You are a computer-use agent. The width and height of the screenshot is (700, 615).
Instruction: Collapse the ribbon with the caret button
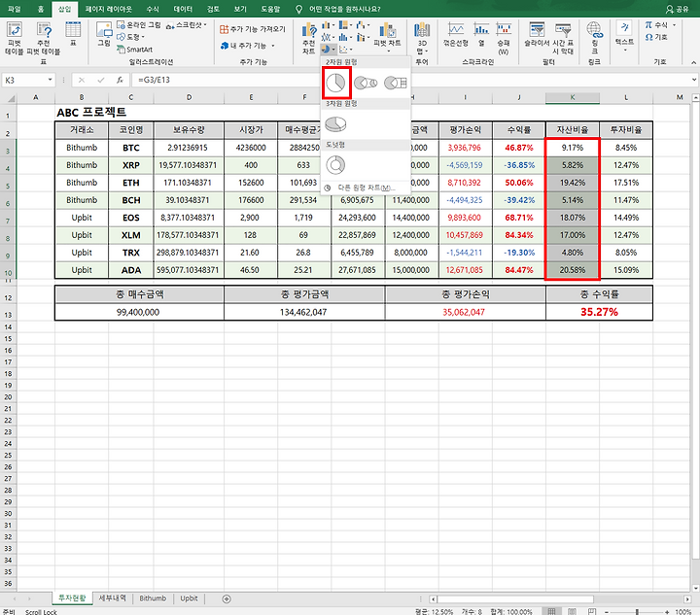click(x=694, y=62)
